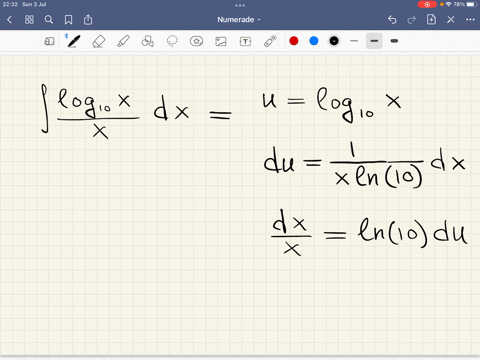Select the Image insert tool

click(x=221, y=41)
